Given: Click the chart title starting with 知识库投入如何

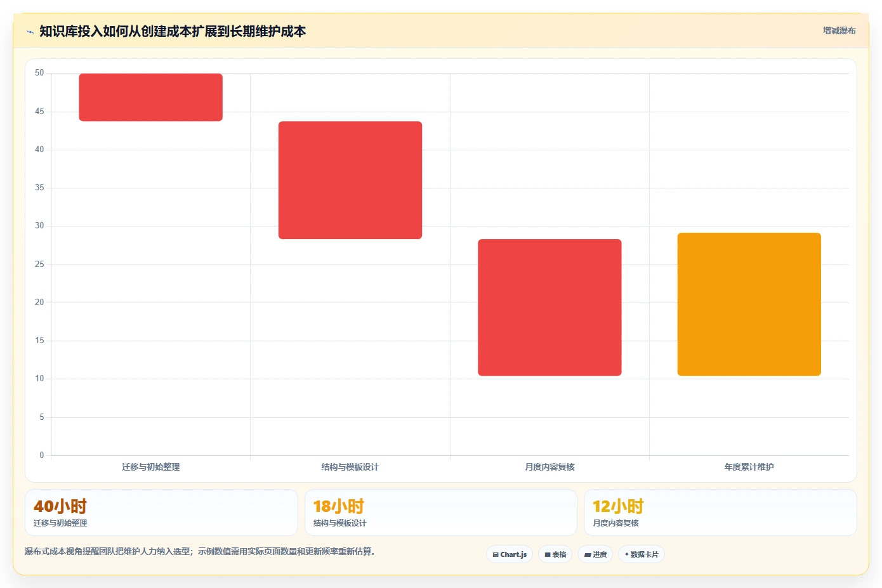Looking at the screenshot, I should coord(173,31).
